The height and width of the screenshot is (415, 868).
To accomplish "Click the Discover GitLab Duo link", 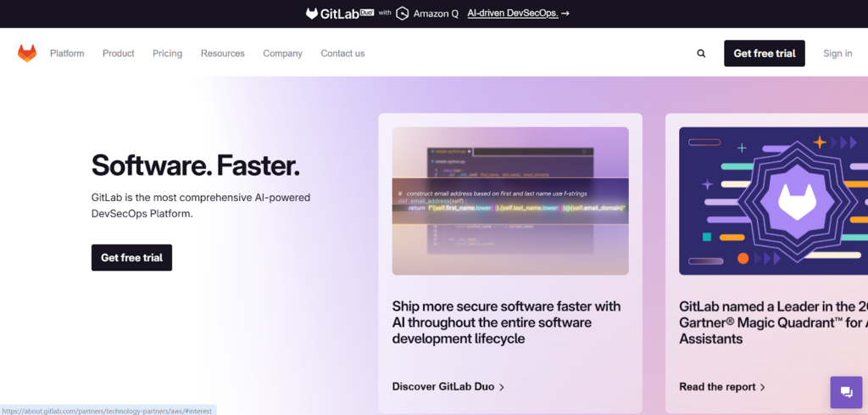I will click(448, 387).
